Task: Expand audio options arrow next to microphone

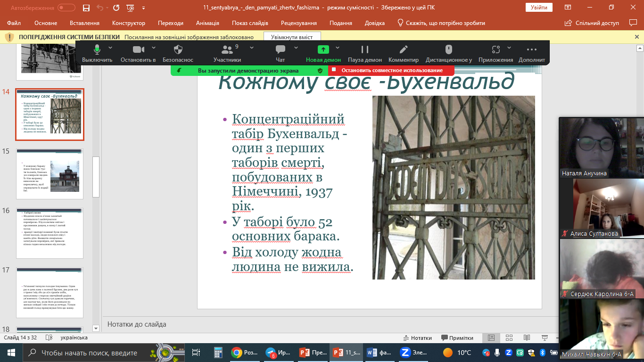Action: (110, 48)
